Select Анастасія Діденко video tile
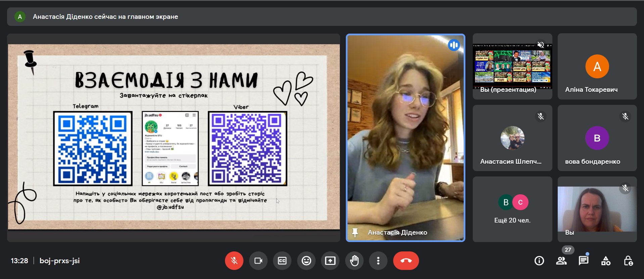This screenshot has height=279, width=644. [x=406, y=138]
